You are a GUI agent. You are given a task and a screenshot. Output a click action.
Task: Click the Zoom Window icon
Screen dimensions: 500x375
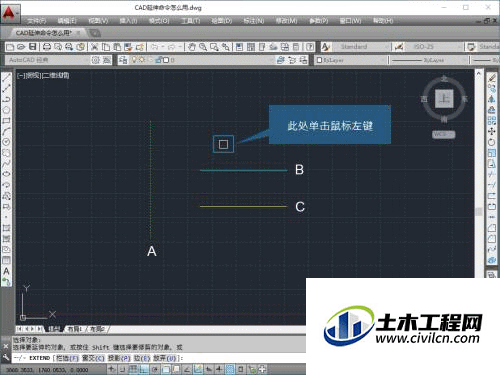[214, 47]
